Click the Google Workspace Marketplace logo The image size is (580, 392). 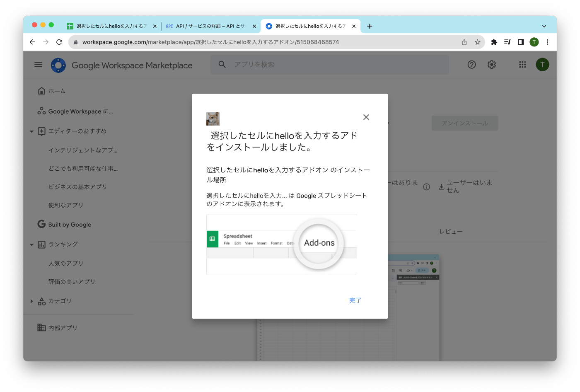click(58, 65)
